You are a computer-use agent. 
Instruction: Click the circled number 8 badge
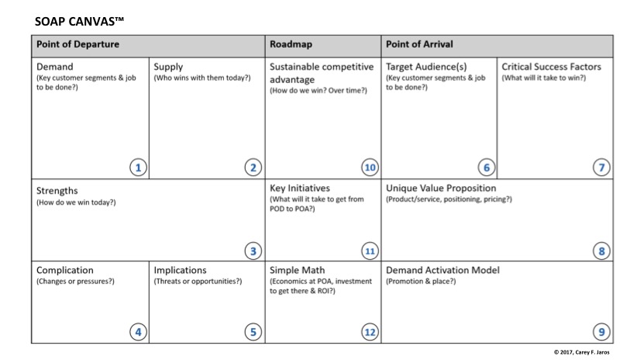click(x=601, y=251)
